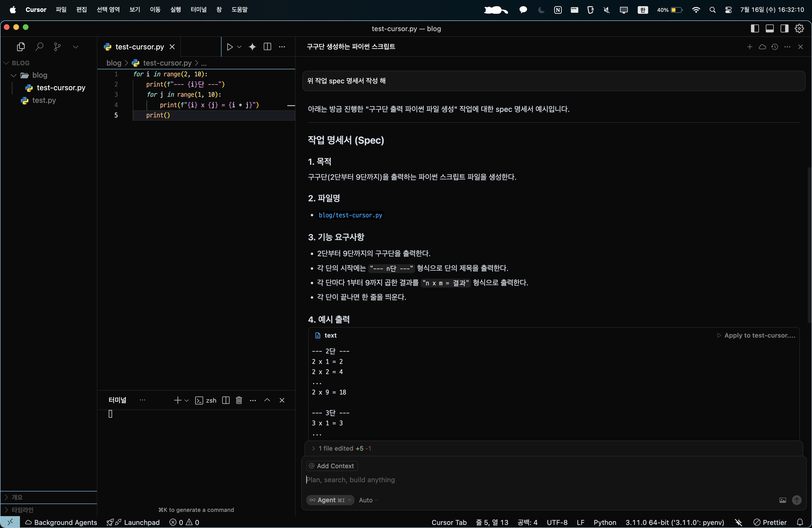Start a new chat with the plus icon
This screenshot has width=812, height=528.
coord(750,47)
